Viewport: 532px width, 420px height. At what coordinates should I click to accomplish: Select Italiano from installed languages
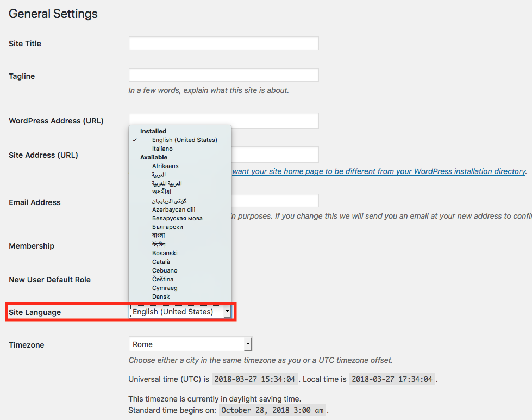pos(162,149)
